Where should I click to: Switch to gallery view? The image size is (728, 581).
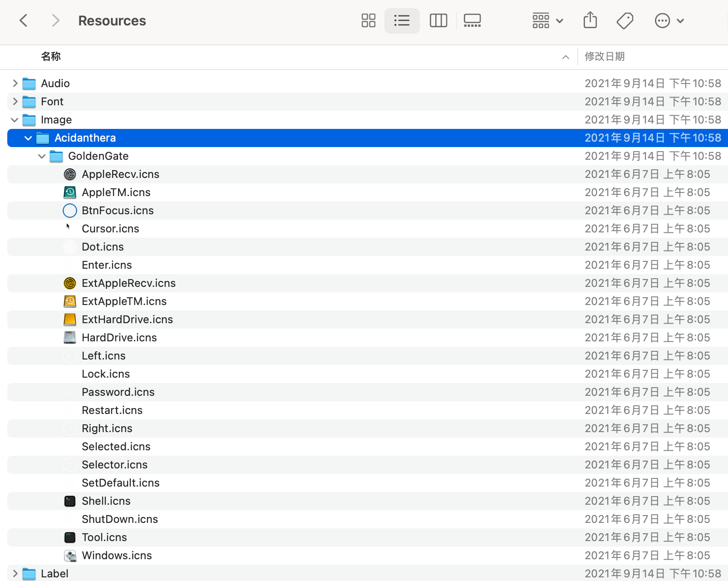(472, 20)
